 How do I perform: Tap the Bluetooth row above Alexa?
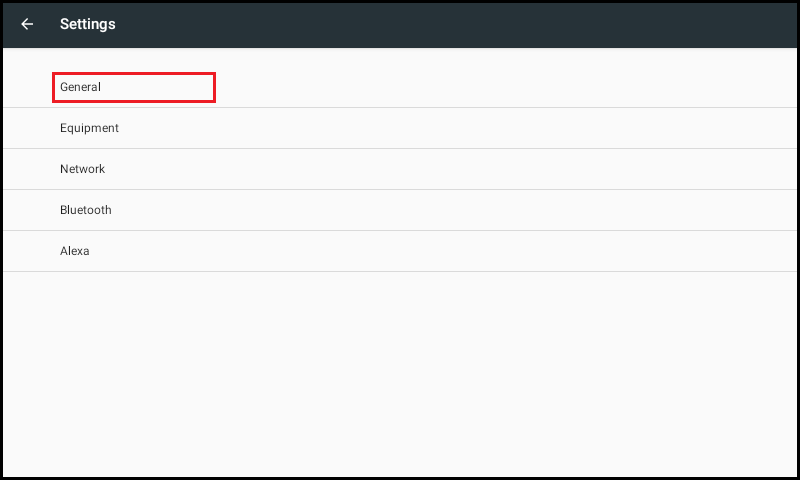(400, 210)
